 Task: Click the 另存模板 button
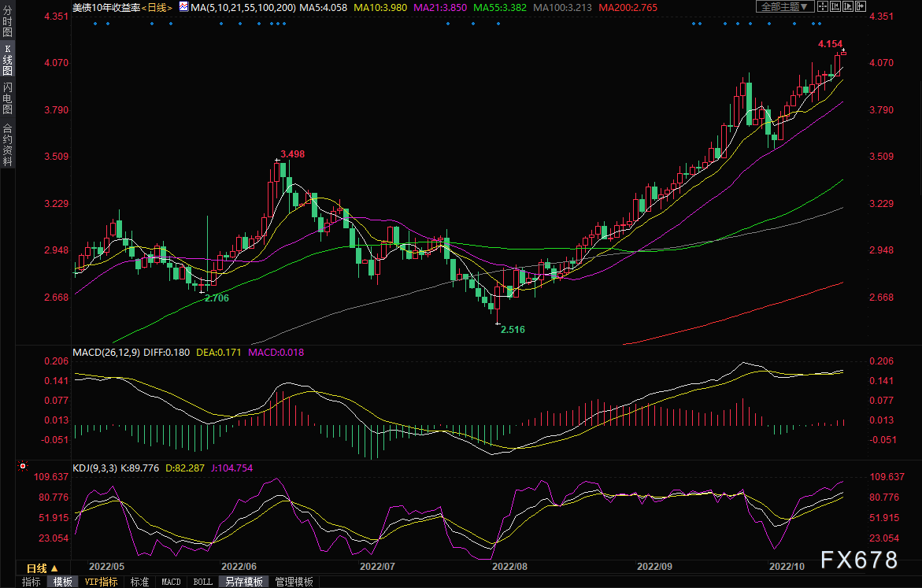pos(244,582)
